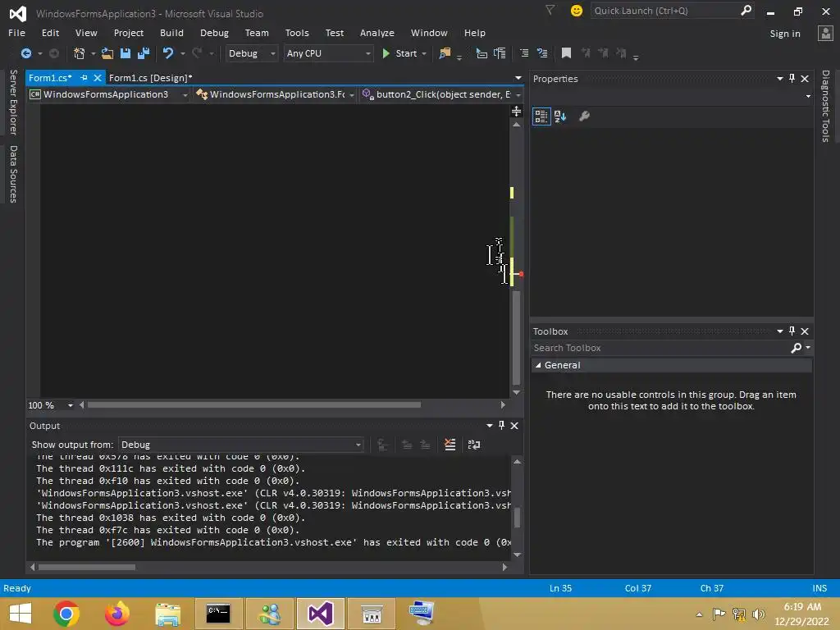
Task: Click the volume speaker tray icon
Action: click(758, 614)
